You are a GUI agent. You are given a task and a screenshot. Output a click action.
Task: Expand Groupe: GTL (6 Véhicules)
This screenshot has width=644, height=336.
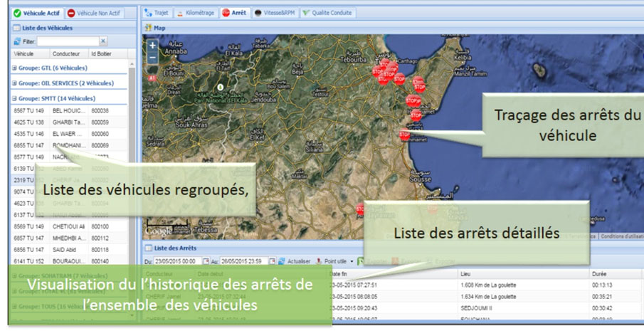click(x=15, y=68)
